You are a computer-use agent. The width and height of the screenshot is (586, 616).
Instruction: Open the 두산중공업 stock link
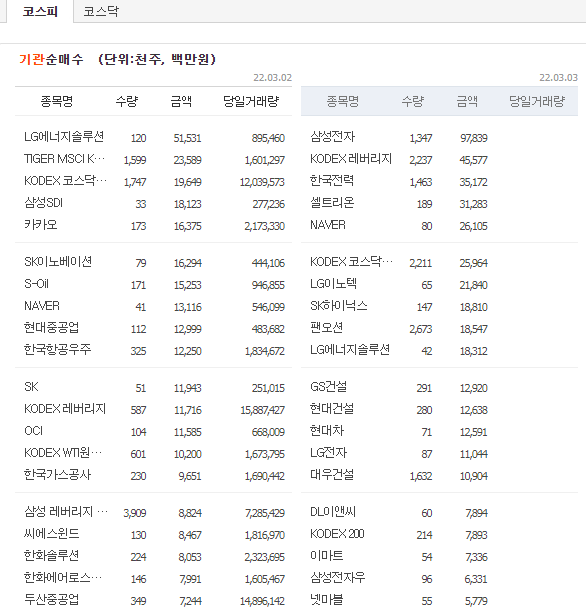coord(51,600)
